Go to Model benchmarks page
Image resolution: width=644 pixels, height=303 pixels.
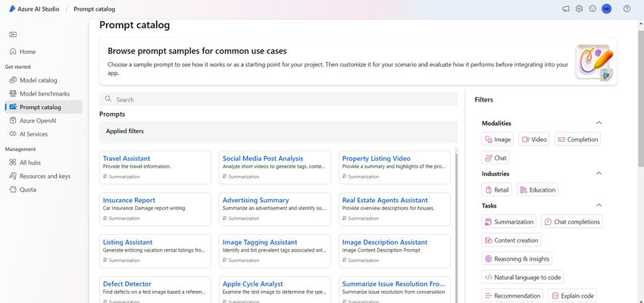(43, 93)
